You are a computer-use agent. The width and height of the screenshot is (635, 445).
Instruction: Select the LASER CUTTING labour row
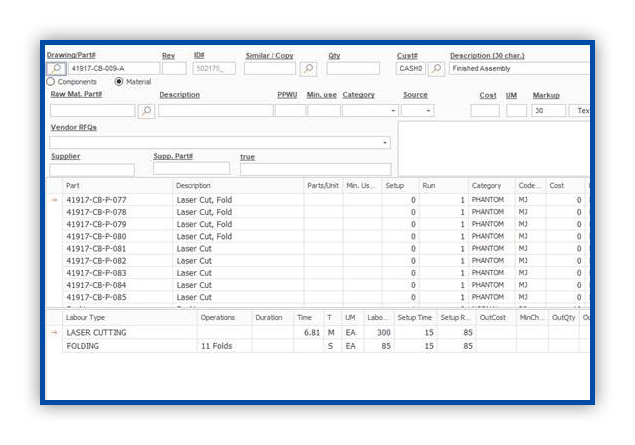pos(318,332)
